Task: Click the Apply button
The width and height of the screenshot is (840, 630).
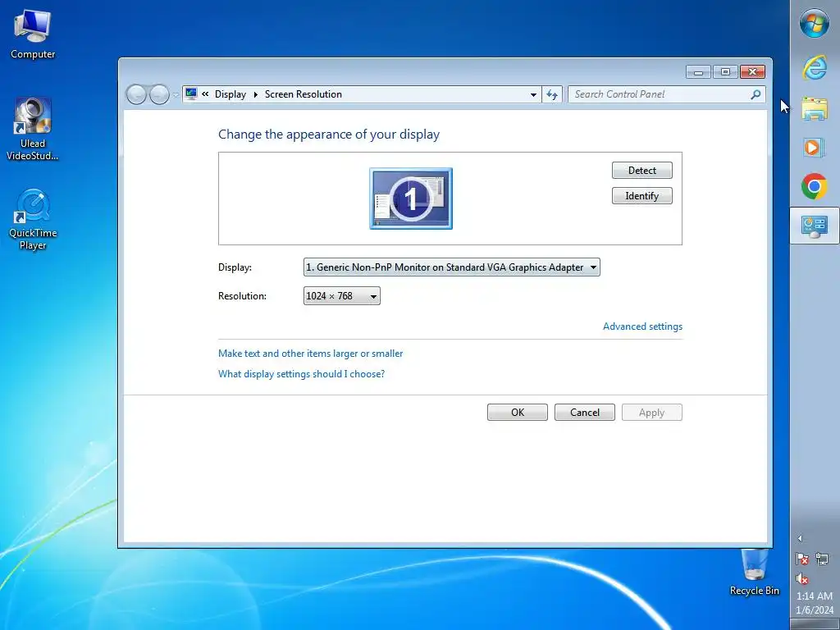Action: point(651,413)
